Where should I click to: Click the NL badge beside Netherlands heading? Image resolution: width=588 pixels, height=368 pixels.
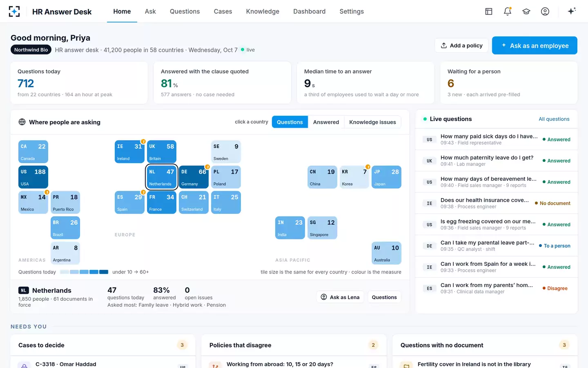point(24,290)
